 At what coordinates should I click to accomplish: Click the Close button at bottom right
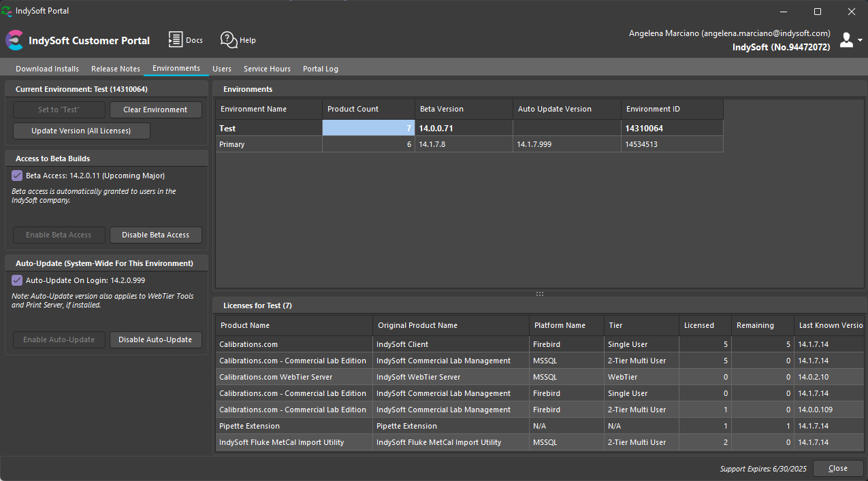tap(837, 468)
